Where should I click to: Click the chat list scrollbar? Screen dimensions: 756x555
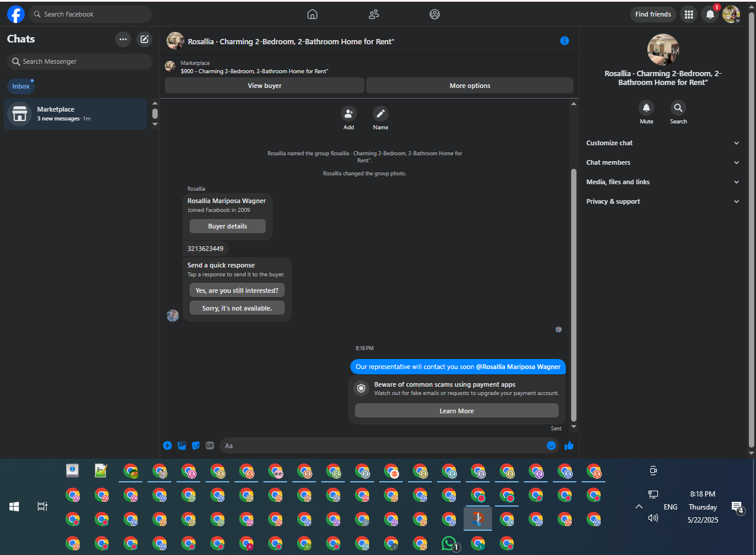point(155,113)
